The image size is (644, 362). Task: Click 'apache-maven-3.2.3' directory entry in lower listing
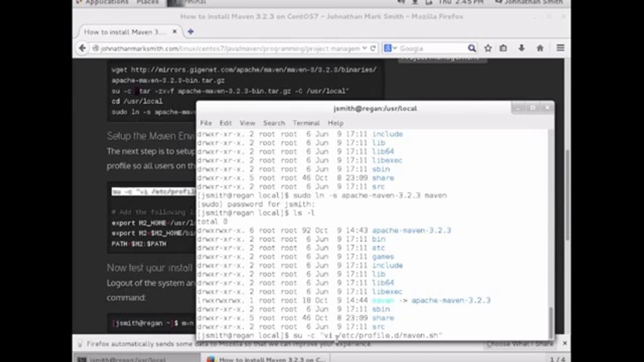tap(411, 230)
